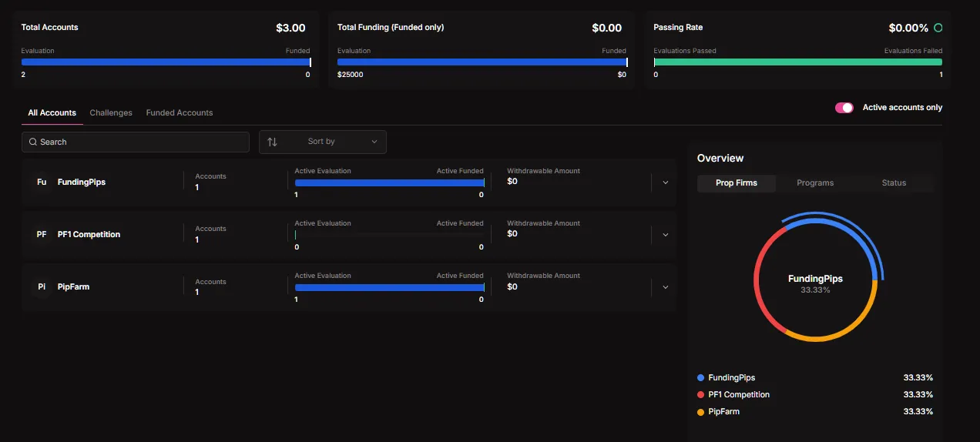This screenshot has width=980, height=442.
Task: Select Prop Firms overview tab
Action: [x=737, y=182]
